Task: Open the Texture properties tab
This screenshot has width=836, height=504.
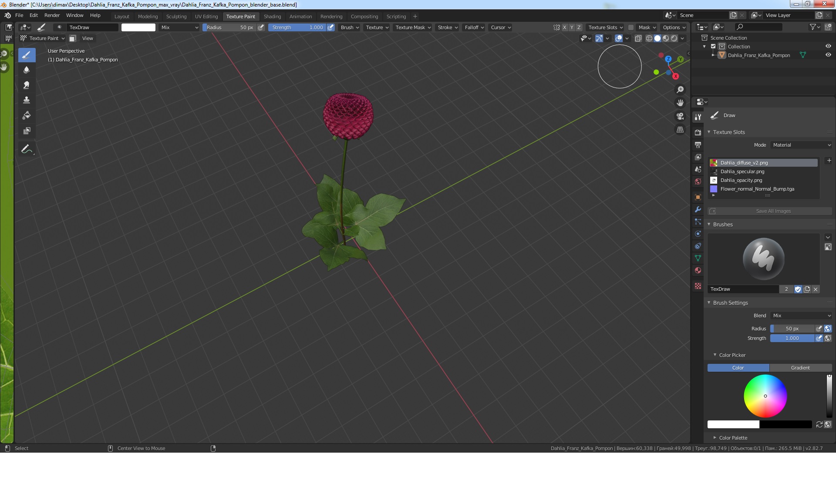Action: 698,286
